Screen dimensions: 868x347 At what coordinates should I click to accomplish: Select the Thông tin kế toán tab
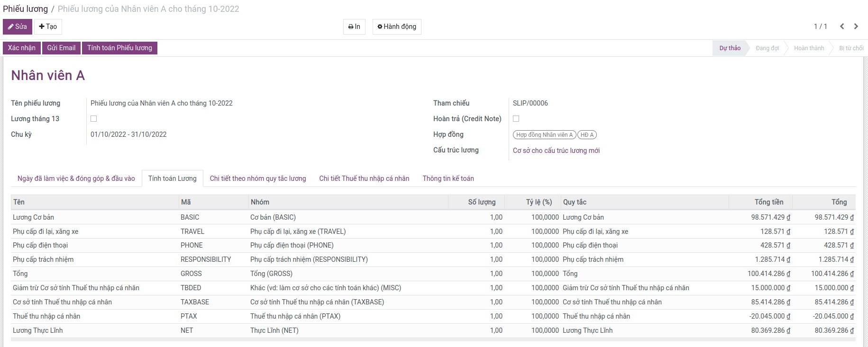[x=448, y=178]
